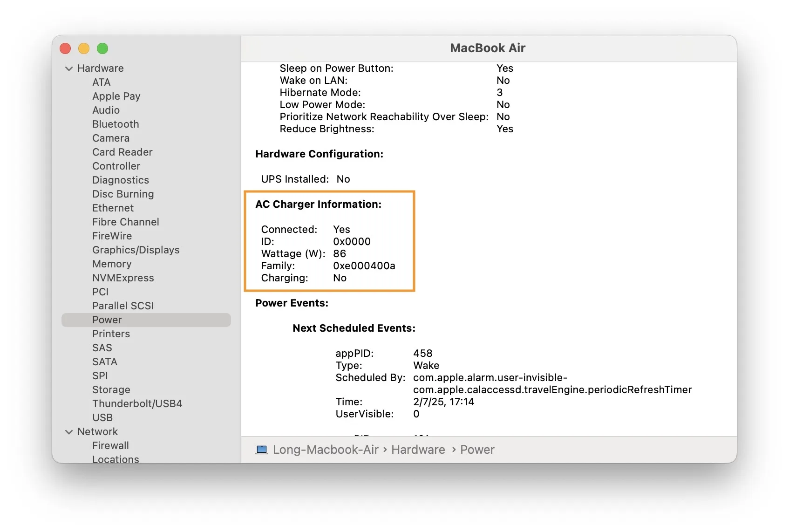
Task: Open Ethernet hardware info
Action: click(113, 208)
